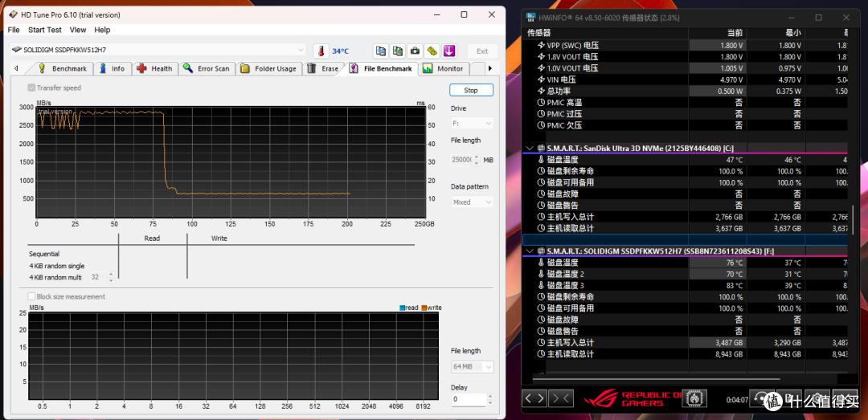The height and width of the screenshot is (420, 868).
Task: Switch to the Error Scan tab
Action: (x=207, y=68)
